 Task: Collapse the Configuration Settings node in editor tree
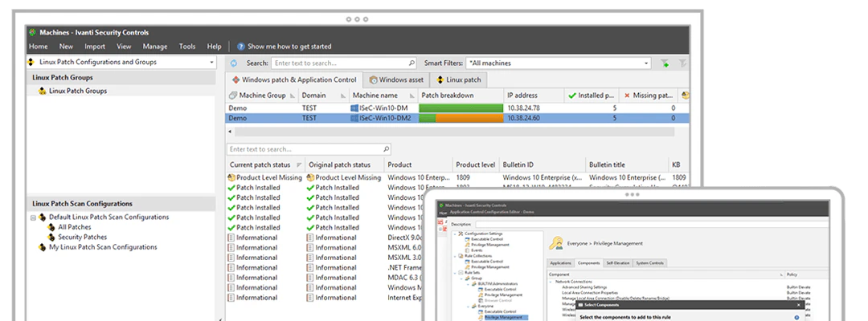tap(455, 234)
